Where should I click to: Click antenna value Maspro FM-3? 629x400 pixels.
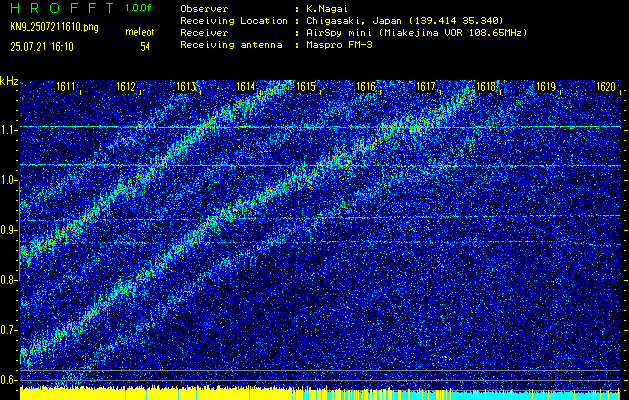339,45
